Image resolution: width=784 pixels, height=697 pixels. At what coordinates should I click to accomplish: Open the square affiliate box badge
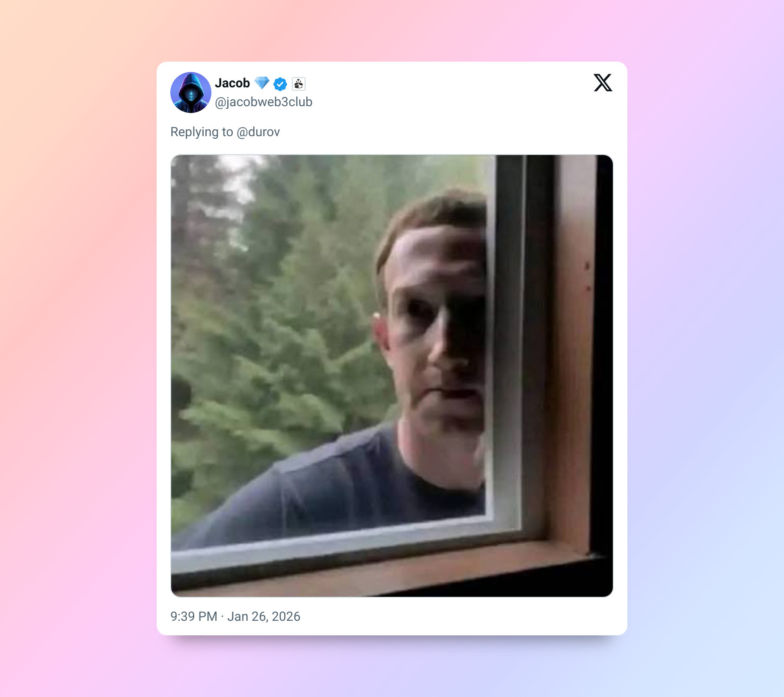(x=299, y=84)
